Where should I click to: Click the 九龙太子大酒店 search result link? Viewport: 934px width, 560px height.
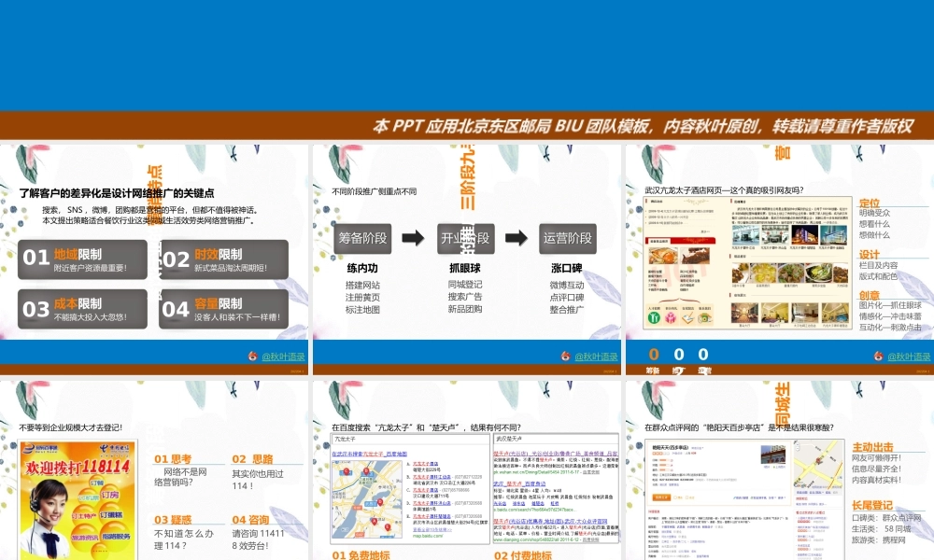click(x=426, y=462)
